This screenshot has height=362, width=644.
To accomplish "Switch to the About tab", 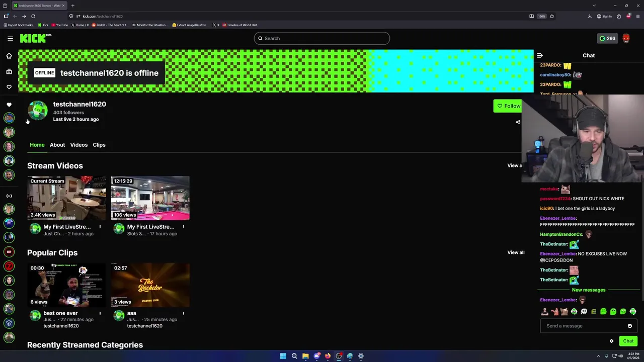I will [57, 145].
